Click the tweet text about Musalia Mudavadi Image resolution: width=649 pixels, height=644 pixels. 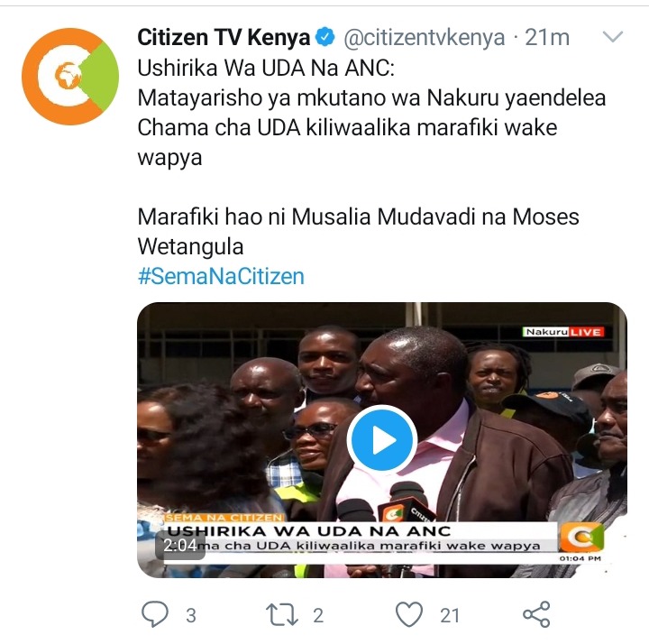(x=358, y=232)
